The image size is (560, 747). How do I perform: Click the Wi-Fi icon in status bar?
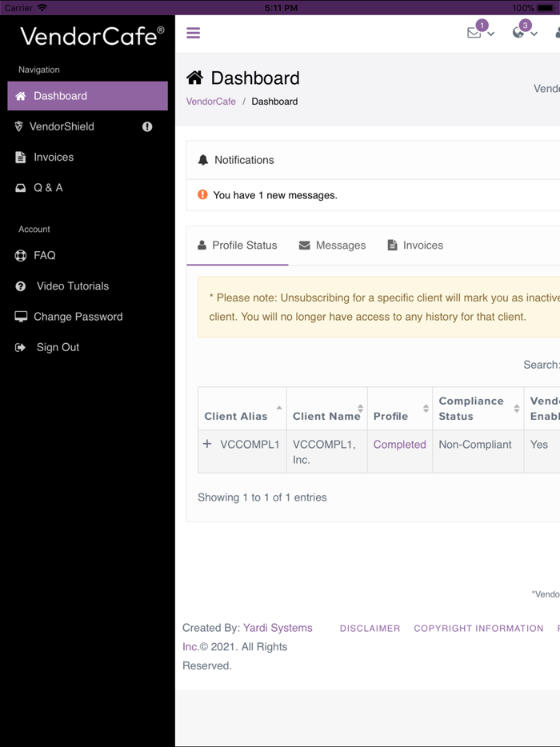tap(42, 8)
